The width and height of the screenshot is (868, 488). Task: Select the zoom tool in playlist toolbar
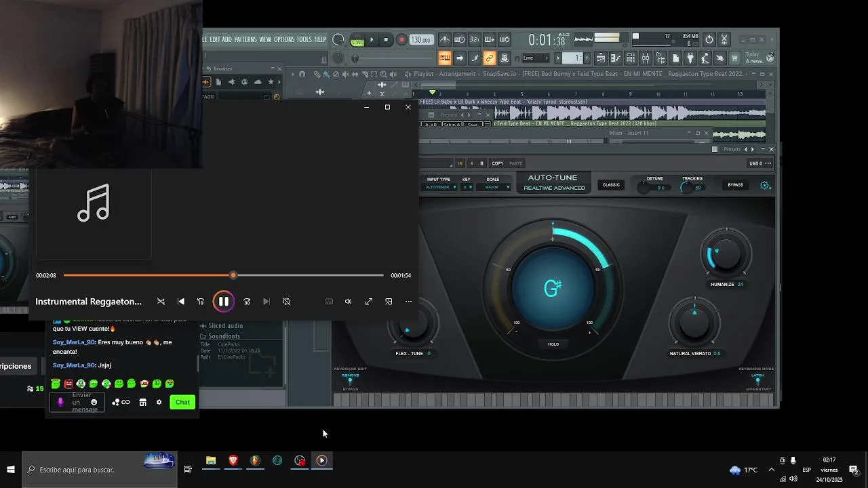[x=383, y=74]
